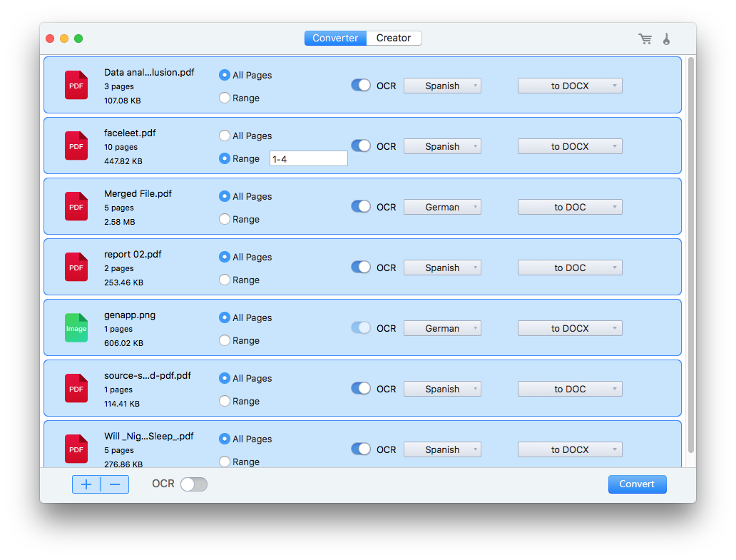Open to DOCX format dropdown for Will _Nig...Sleep_.pdf
Image resolution: width=736 pixels, height=560 pixels.
(x=570, y=449)
